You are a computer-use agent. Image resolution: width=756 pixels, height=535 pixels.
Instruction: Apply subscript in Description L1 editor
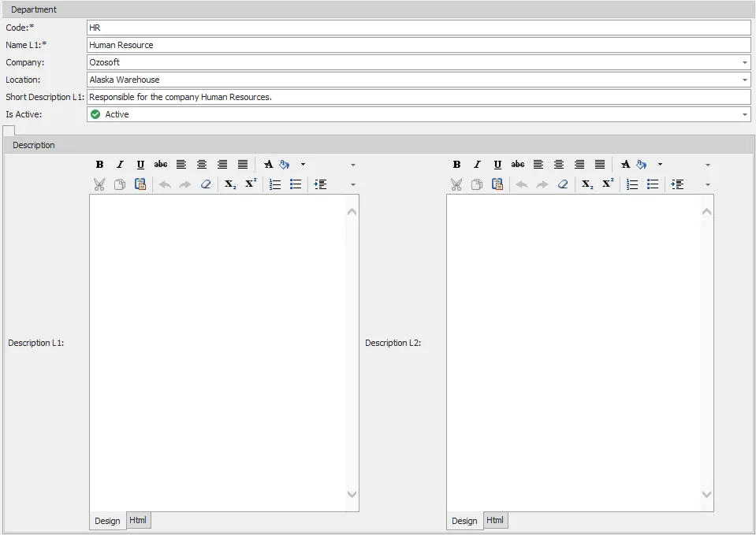pos(230,184)
